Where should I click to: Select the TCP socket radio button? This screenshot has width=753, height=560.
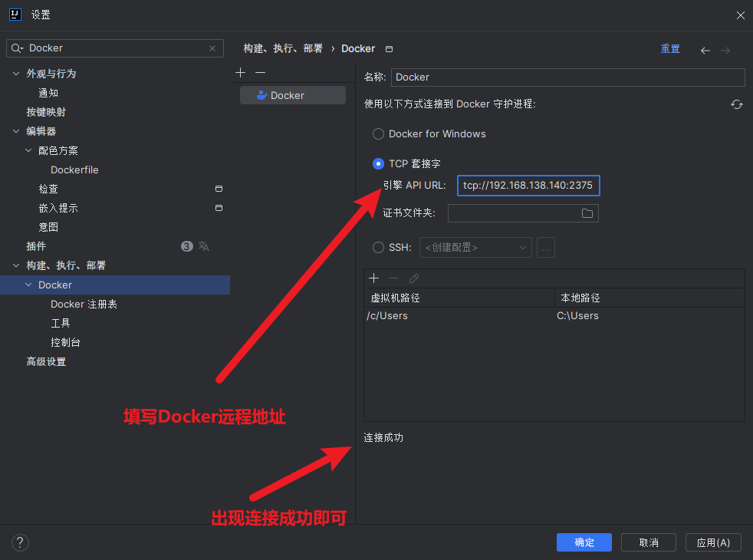[378, 163]
